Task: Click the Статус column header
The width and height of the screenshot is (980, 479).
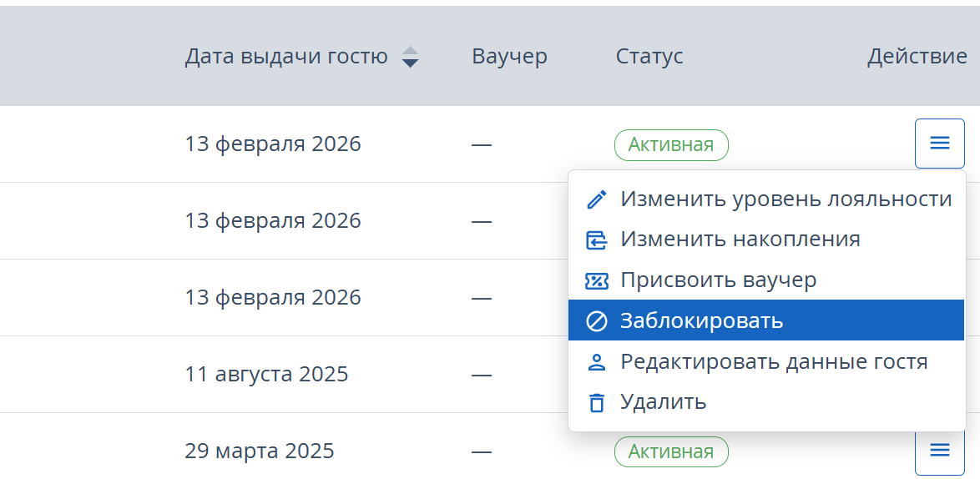Action: [649, 57]
